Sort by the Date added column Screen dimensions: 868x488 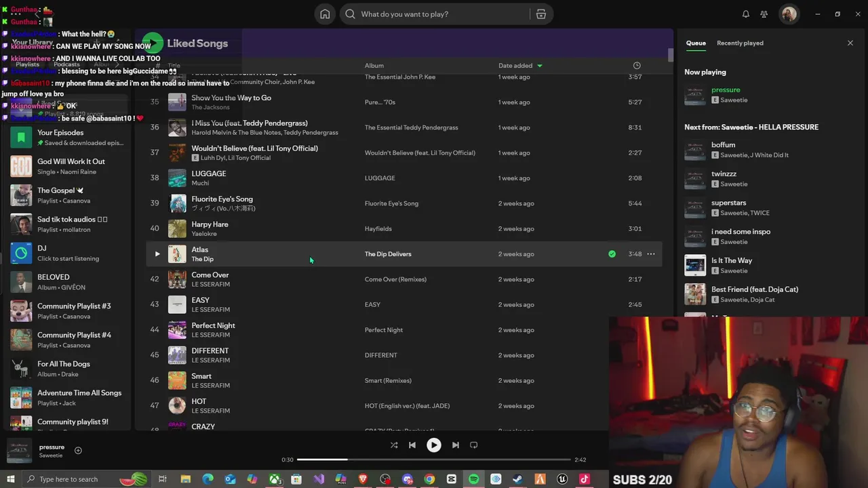tap(520, 66)
